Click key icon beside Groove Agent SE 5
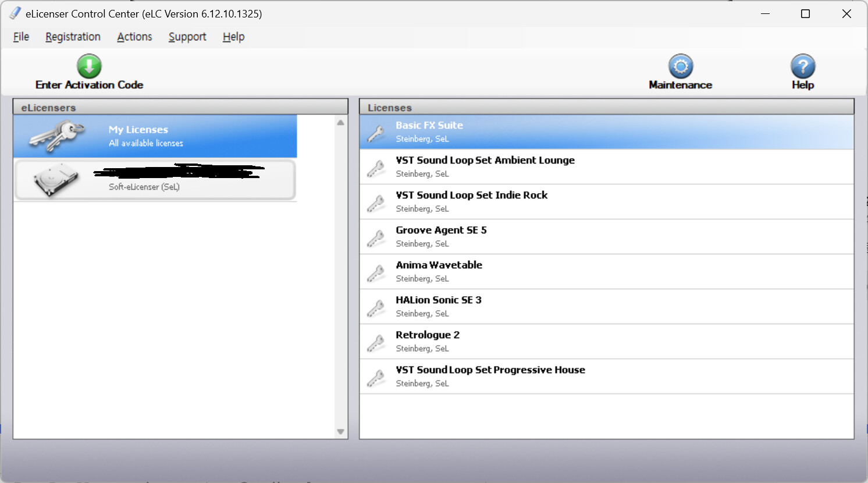 376,239
